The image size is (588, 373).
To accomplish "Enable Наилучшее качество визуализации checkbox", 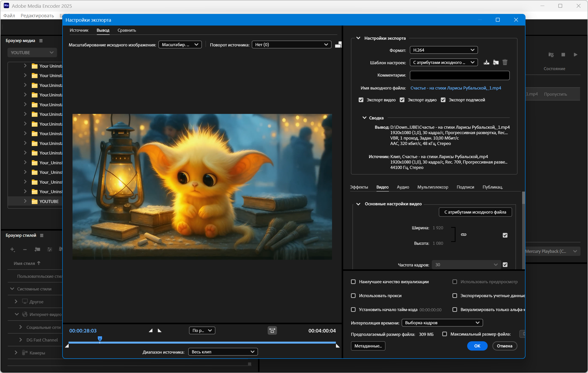I will coord(353,282).
